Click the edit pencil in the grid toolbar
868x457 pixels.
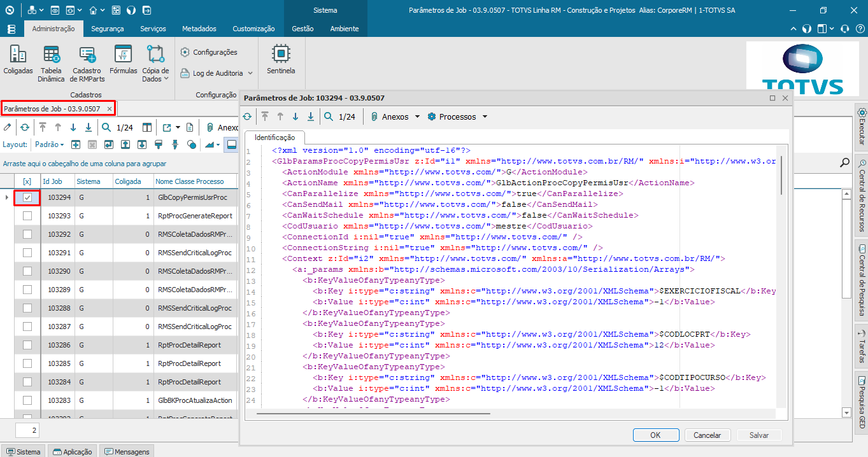pyautogui.click(x=8, y=127)
